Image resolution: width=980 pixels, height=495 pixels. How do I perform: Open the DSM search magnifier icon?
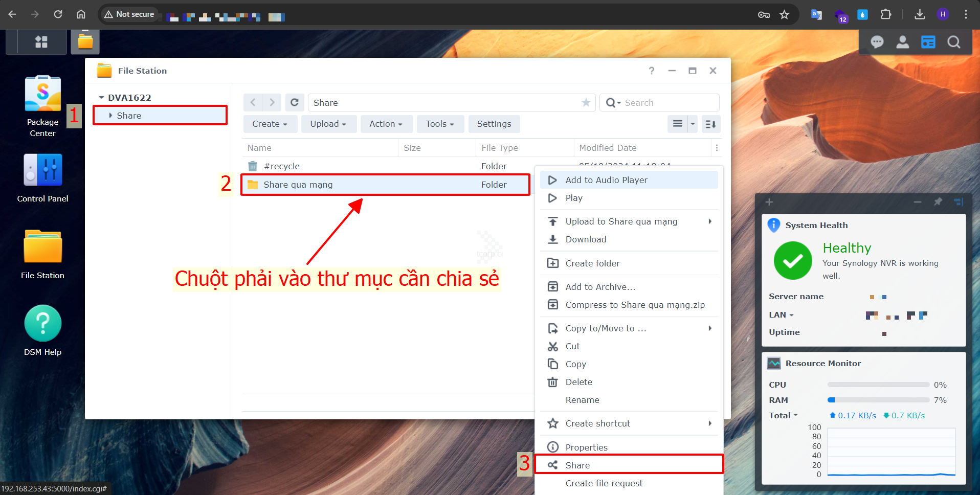click(953, 42)
